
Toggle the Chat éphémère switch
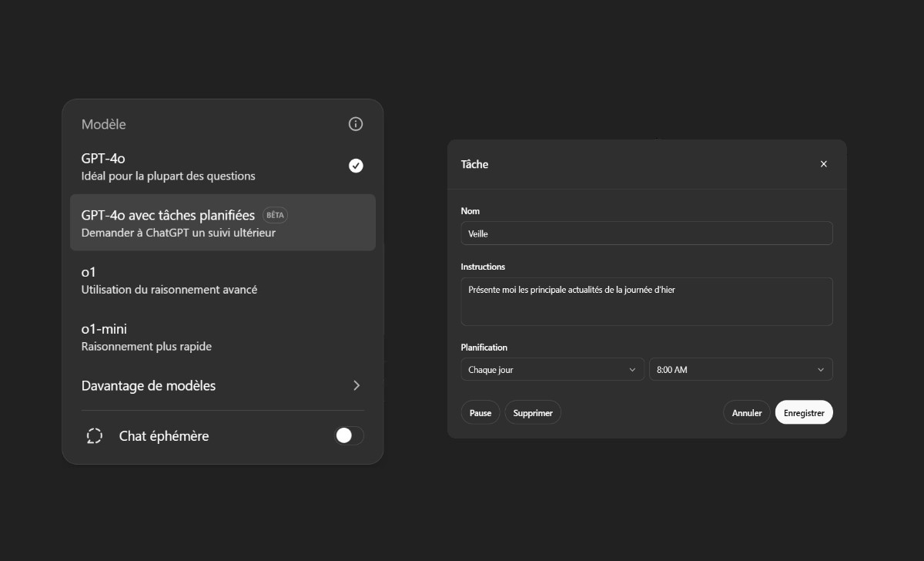point(349,435)
